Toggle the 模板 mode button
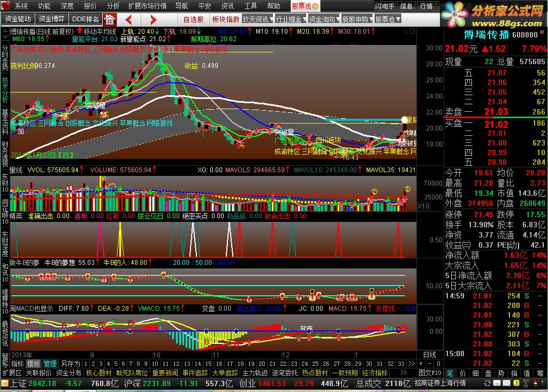 point(34,364)
